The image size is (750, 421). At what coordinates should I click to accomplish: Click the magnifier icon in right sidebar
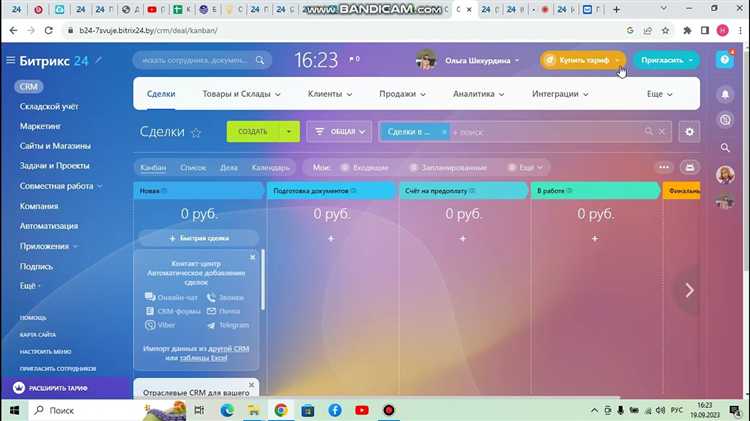tap(725, 148)
